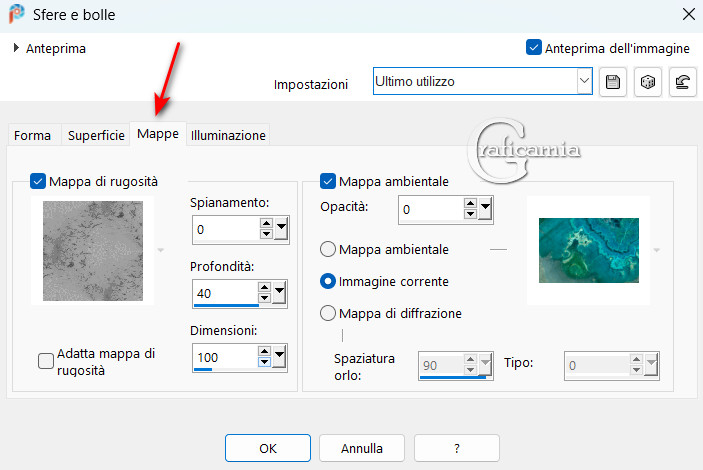Click the save preset floppy disk icon
This screenshot has width=703, height=470.
[613, 82]
